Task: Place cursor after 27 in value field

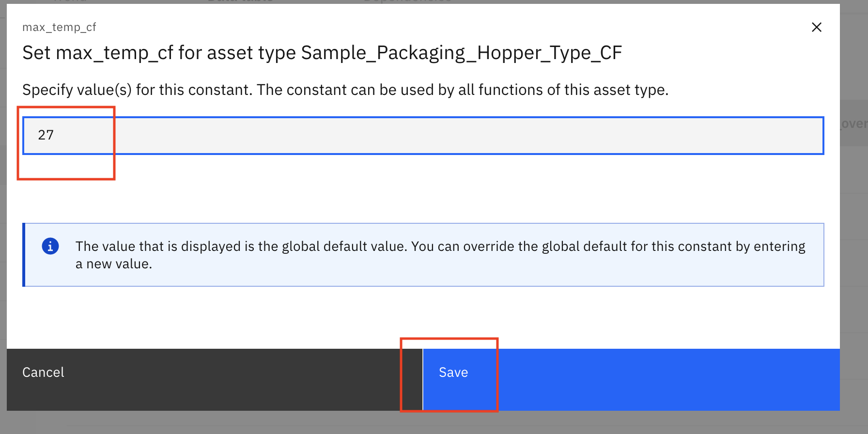Action: coord(55,135)
